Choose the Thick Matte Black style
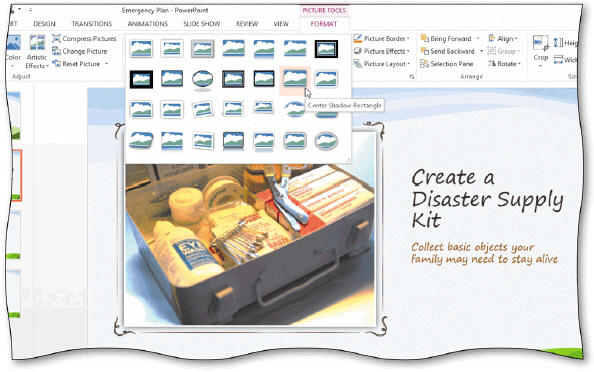The image size is (594, 372). tap(141, 79)
